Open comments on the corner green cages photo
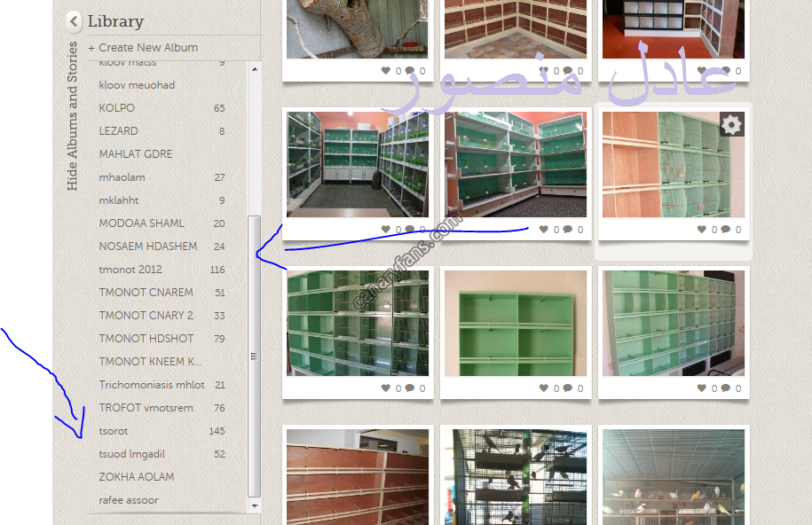 [568, 229]
